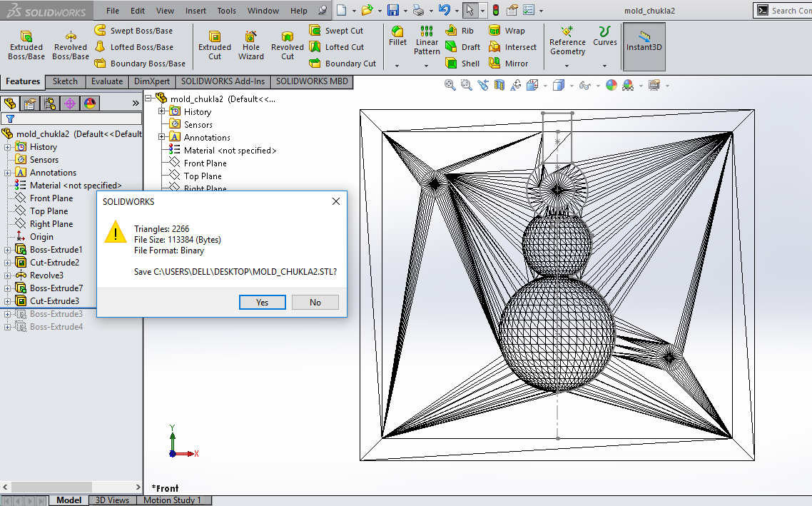The height and width of the screenshot is (506, 812).
Task: Open the Tools menu
Action: click(226, 11)
